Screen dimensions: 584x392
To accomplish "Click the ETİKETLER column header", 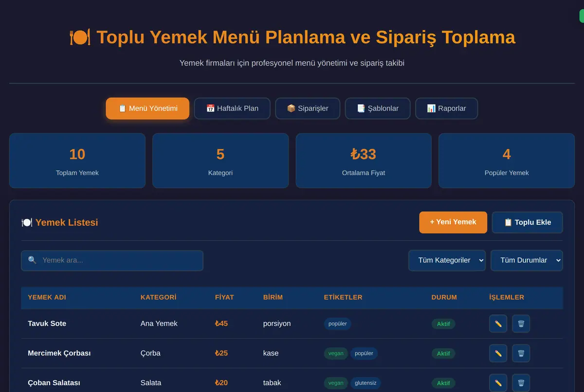I will pos(343,297).
